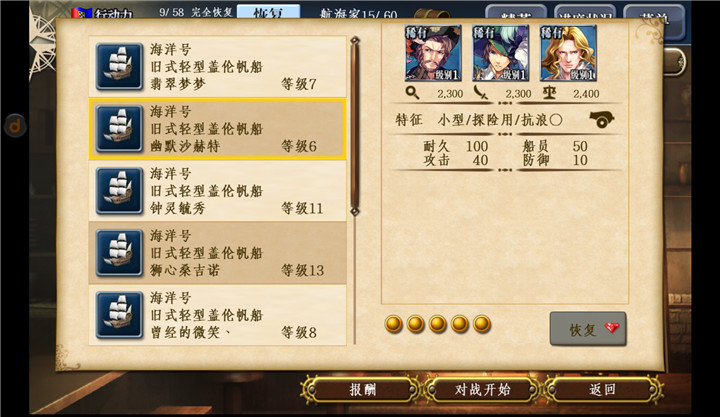Click the opponent list scrollbar handle
The image size is (720, 417).
(355, 126)
